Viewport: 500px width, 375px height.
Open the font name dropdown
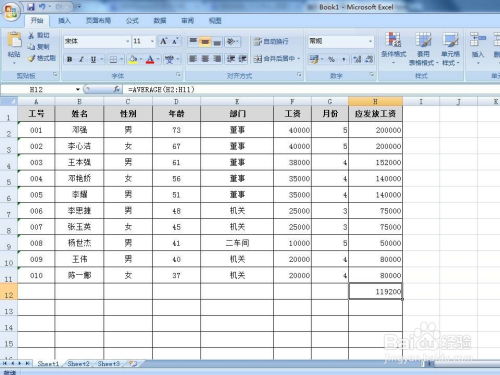point(127,41)
